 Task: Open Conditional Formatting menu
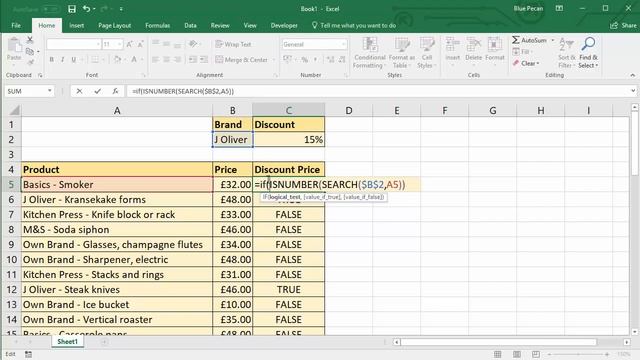[x=369, y=53]
